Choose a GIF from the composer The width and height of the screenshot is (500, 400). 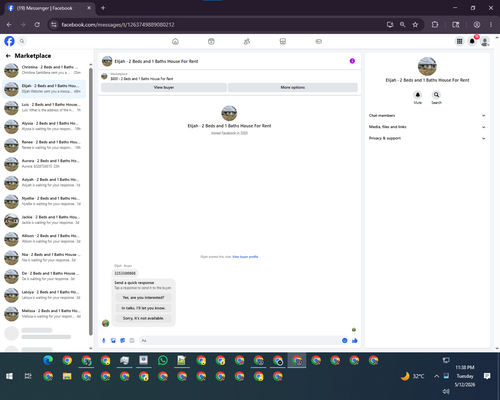[132, 340]
